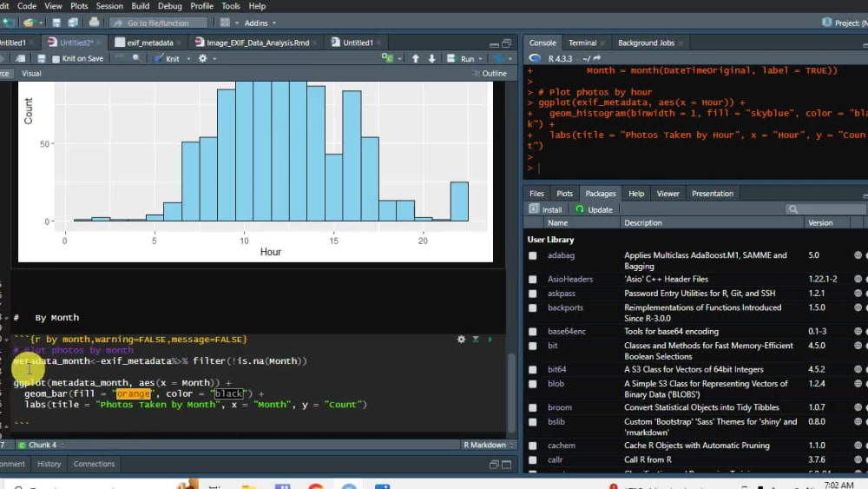Click the editor vertical scrollbar
Image resolution: width=868 pixels, height=489 pixels.
coord(511,393)
